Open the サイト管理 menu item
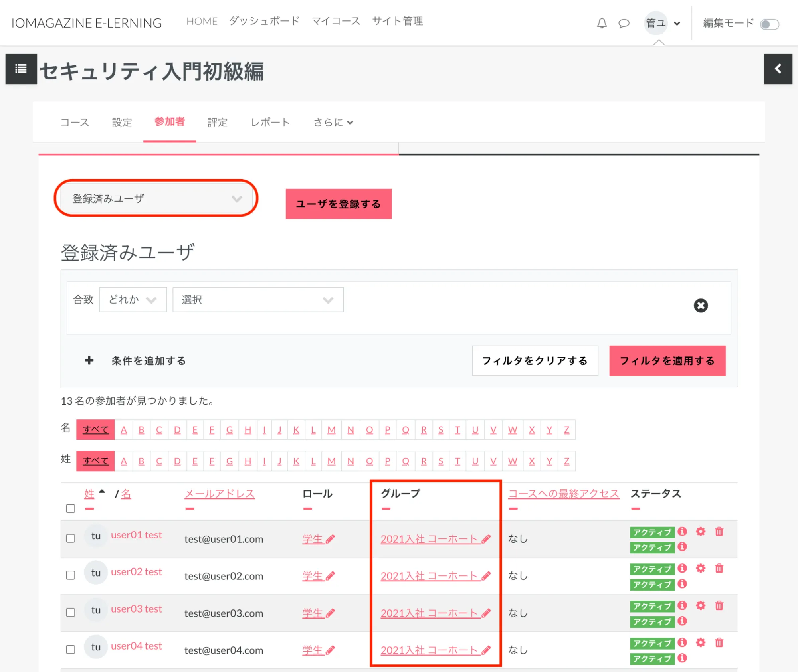Viewport: 798px width, 672px height. (x=397, y=21)
